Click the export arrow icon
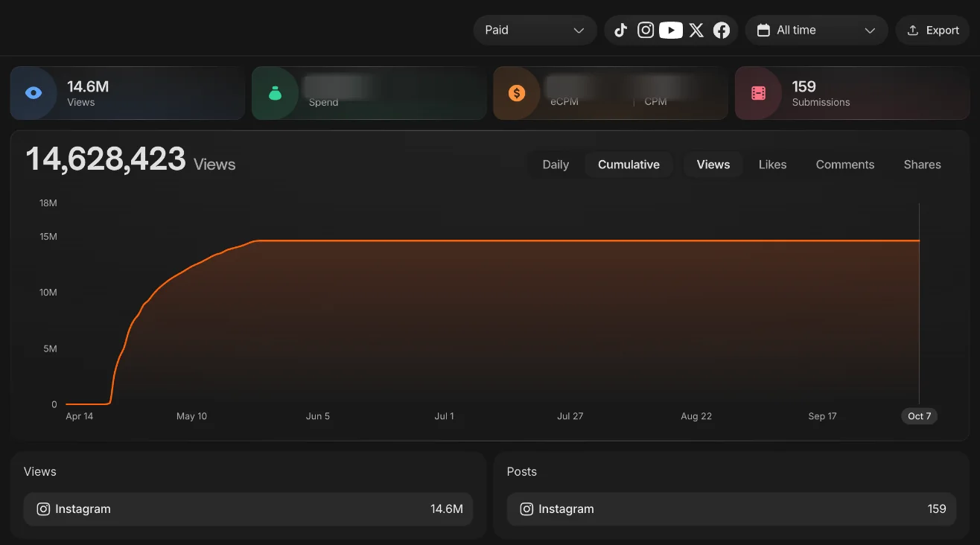Image resolution: width=980 pixels, height=545 pixels. click(913, 31)
